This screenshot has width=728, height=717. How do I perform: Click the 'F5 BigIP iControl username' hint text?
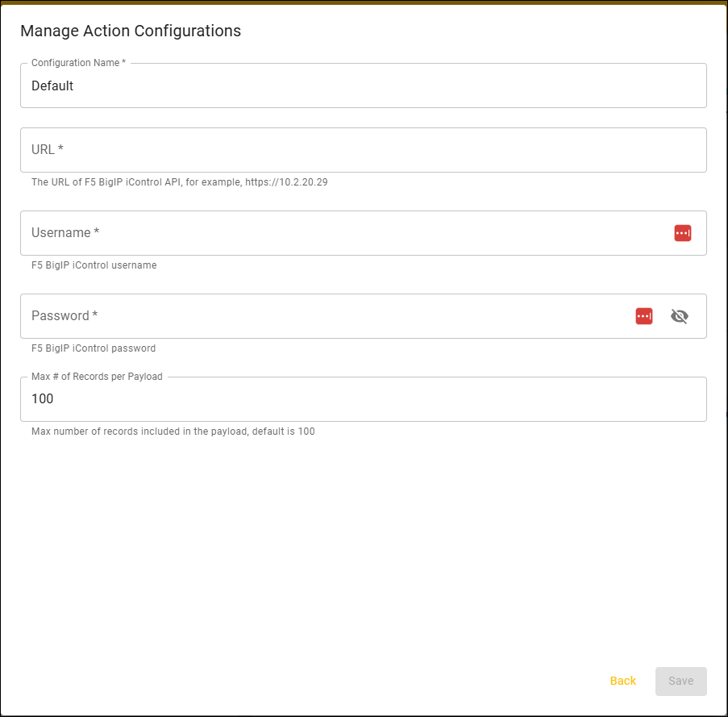tap(94, 265)
